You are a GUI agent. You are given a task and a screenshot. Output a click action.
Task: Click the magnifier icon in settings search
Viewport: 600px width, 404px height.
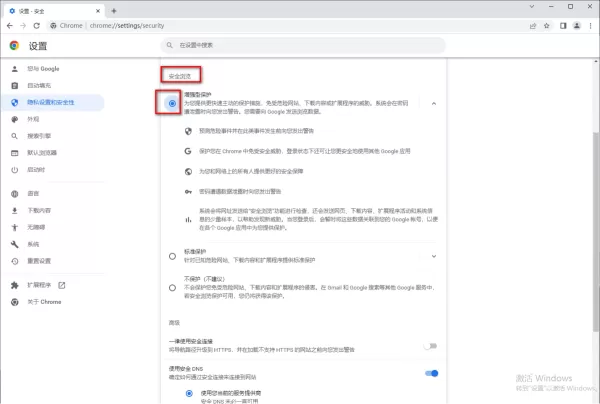170,45
